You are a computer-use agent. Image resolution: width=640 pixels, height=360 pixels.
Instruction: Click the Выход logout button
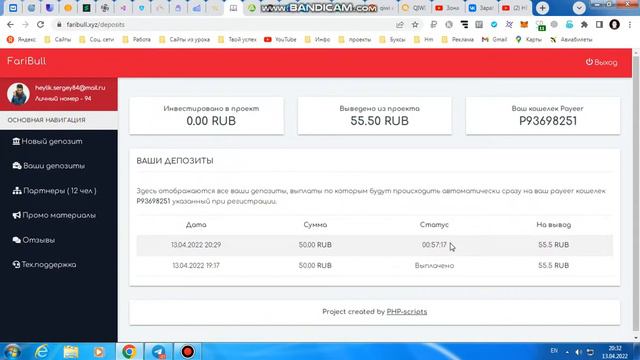[602, 62]
